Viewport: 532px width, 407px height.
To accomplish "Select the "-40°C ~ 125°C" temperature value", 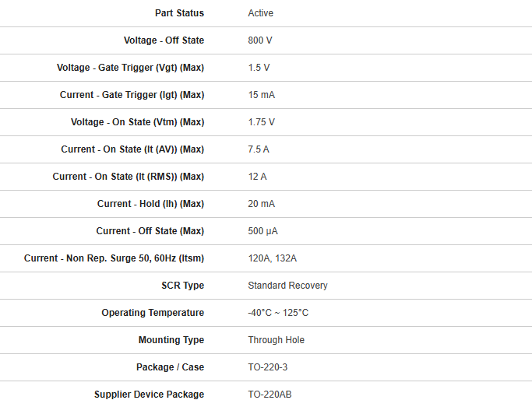I will pyautogui.click(x=278, y=313).
